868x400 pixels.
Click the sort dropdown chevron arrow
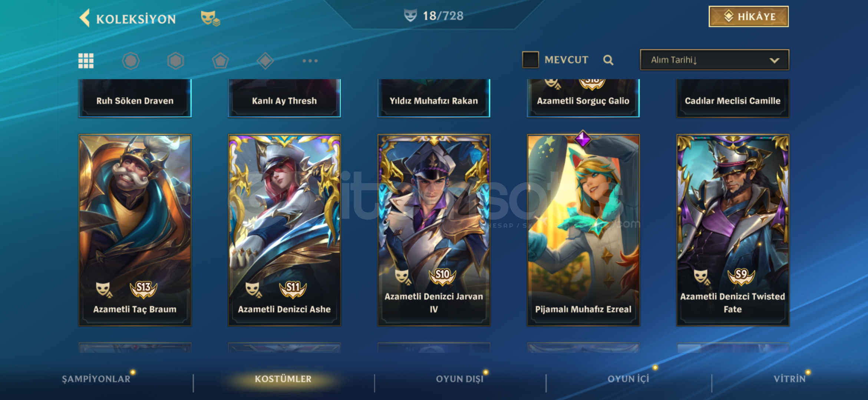774,60
